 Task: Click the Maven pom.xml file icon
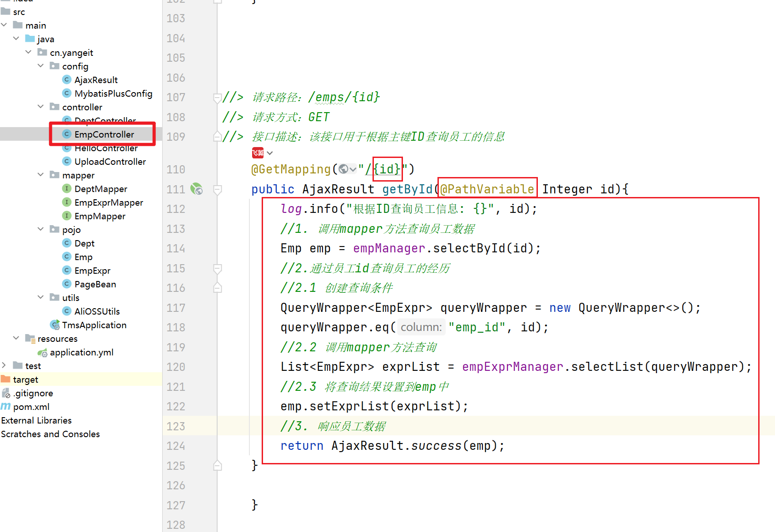(x=5, y=407)
